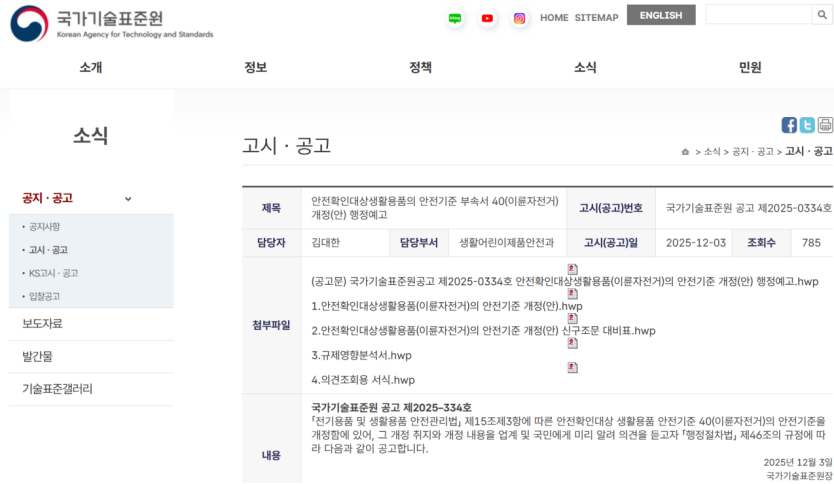
Task: Click 고시·공고 in the breadcrumb
Action: 808,152
